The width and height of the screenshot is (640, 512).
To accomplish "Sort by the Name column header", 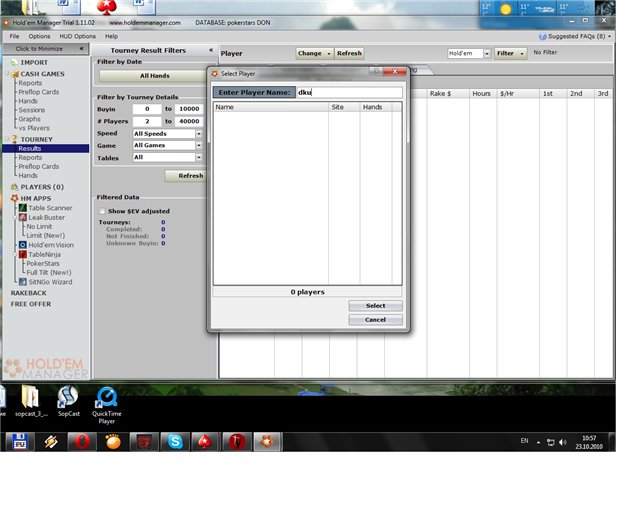I will [x=271, y=107].
